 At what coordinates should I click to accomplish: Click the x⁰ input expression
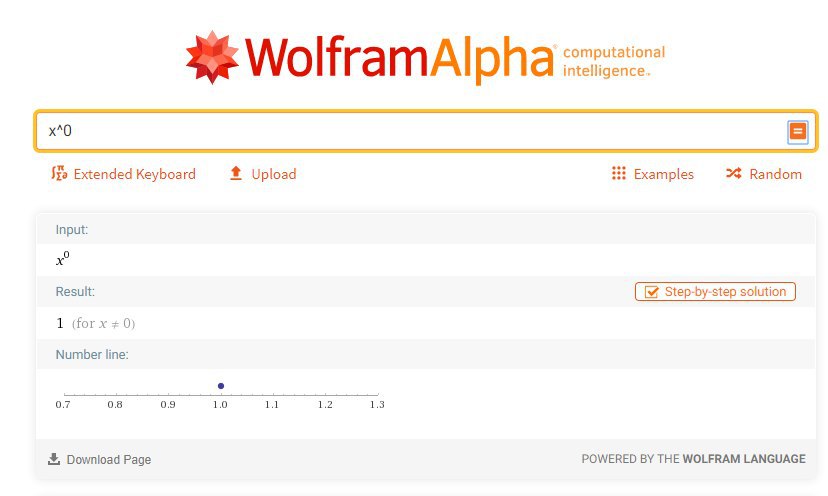click(63, 259)
